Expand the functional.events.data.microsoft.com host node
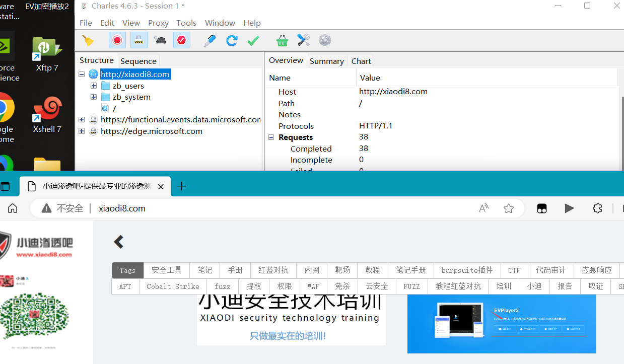The height and width of the screenshot is (364, 624). 82,119
